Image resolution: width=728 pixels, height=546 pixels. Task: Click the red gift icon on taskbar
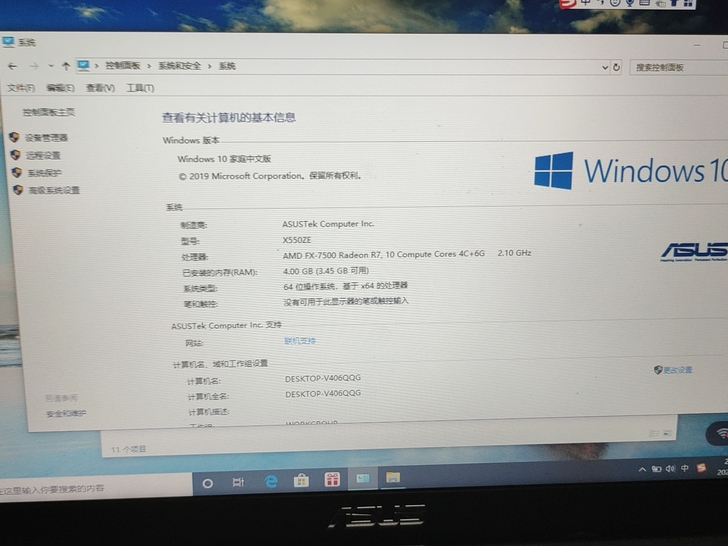coord(332,479)
